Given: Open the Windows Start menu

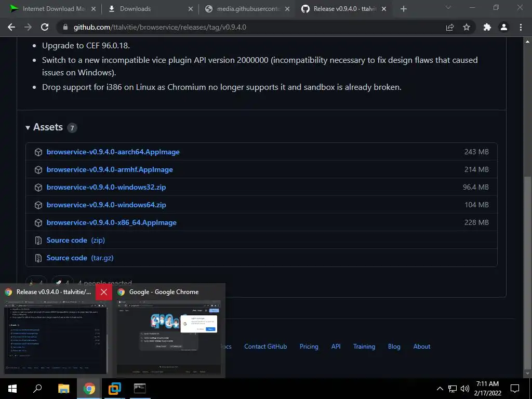Looking at the screenshot, I should 12,389.
